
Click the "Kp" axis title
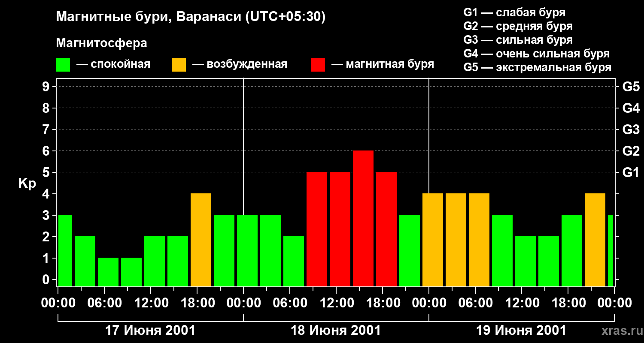point(27,184)
